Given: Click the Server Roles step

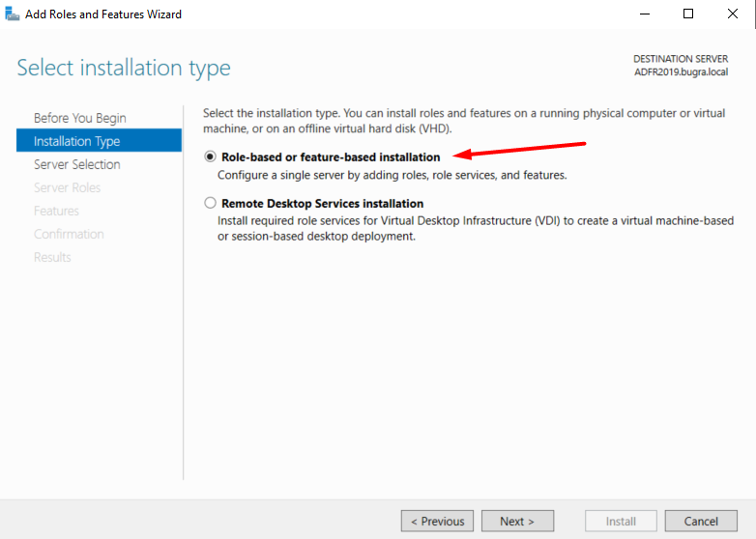Looking at the screenshot, I should [67, 187].
